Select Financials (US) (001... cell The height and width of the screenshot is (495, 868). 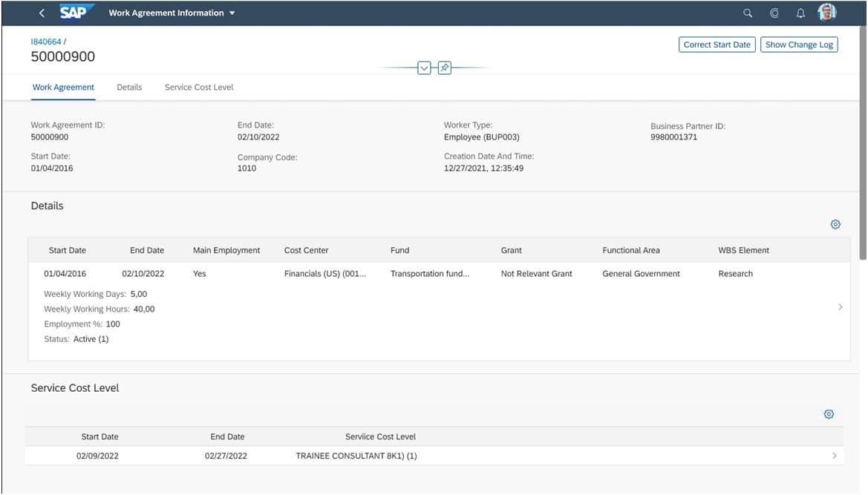tap(325, 274)
